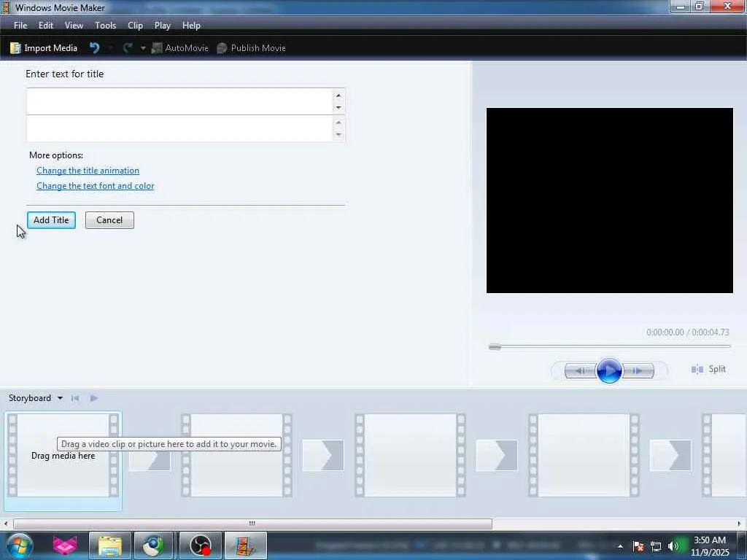
Task: Click the Play Storyboard icon
Action: [94, 398]
